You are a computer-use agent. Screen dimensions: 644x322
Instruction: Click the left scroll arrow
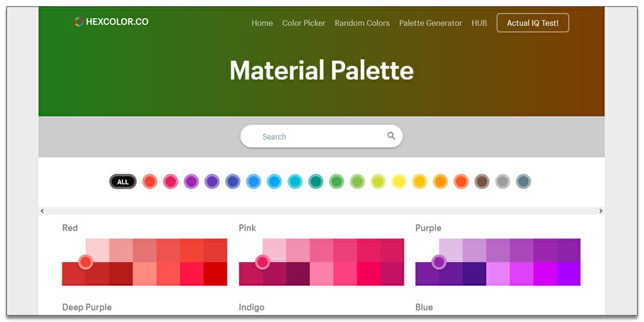43,211
